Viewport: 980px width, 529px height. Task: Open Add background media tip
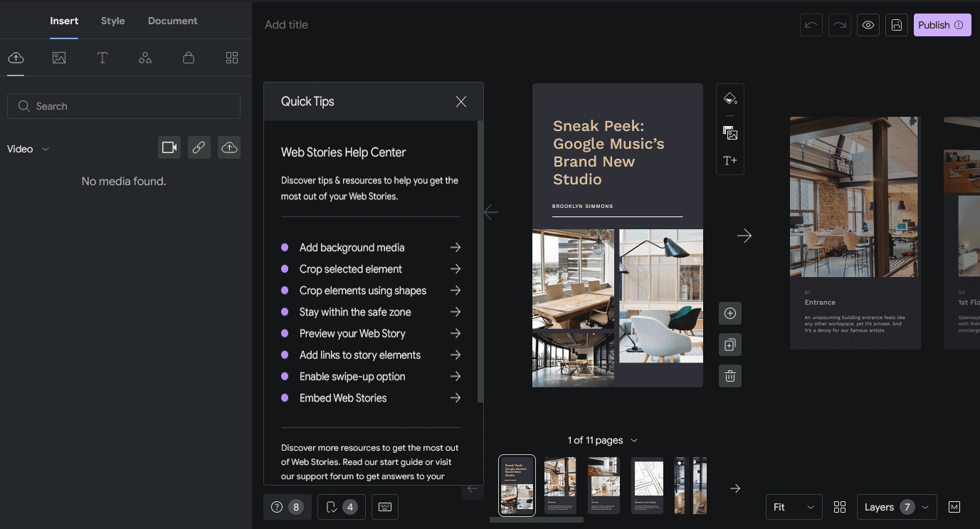click(371, 248)
